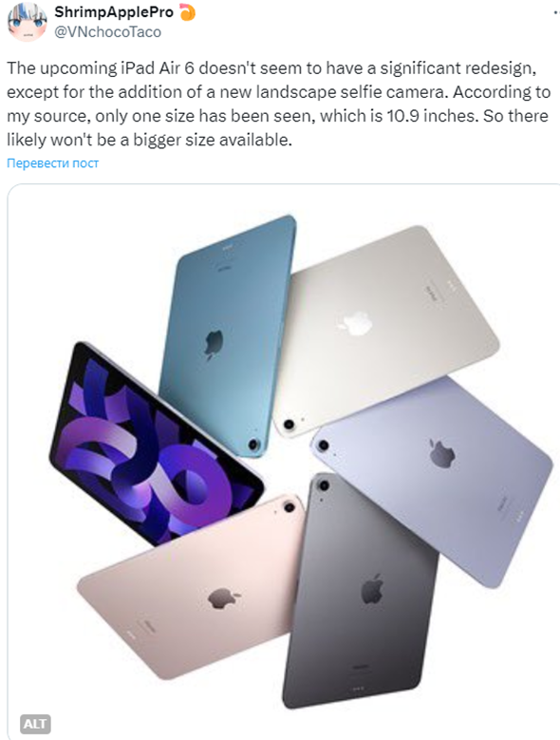
Task: Open ShrimpApplePro's profile avatar
Action: click(x=28, y=20)
